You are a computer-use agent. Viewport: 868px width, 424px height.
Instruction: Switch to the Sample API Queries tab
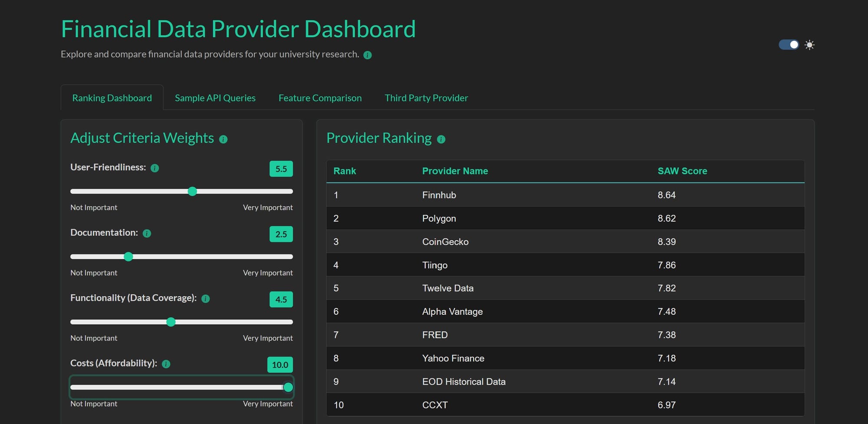point(215,98)
